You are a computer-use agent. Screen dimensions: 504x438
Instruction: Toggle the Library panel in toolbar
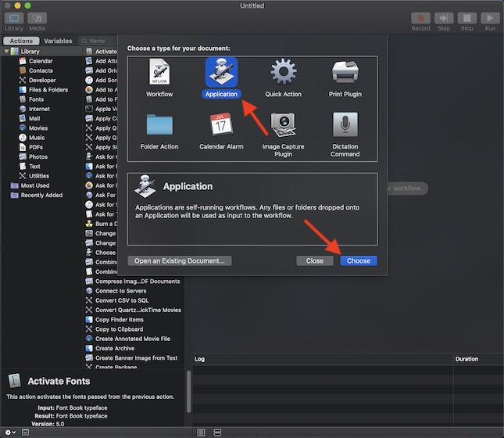pyautogui.click(x=14, y=19)
